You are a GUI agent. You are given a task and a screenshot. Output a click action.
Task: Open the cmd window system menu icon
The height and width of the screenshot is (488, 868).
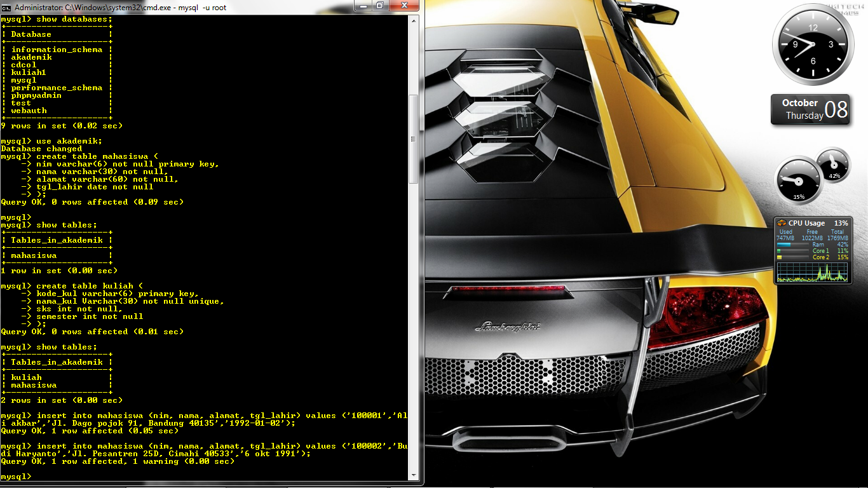(x=6, y=7)
